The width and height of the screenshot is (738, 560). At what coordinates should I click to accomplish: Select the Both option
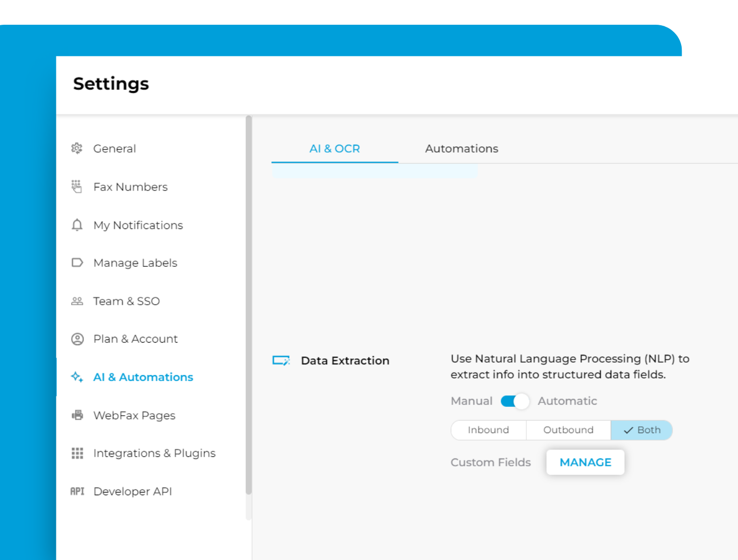tap(642, 430)
